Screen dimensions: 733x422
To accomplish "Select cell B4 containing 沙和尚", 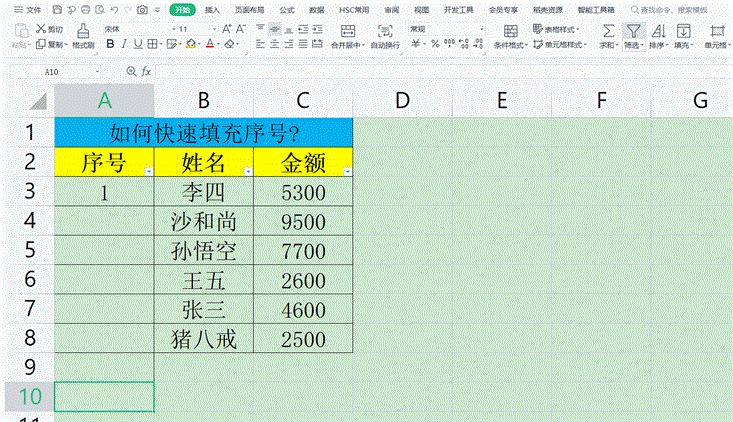I will click(204, 220).
